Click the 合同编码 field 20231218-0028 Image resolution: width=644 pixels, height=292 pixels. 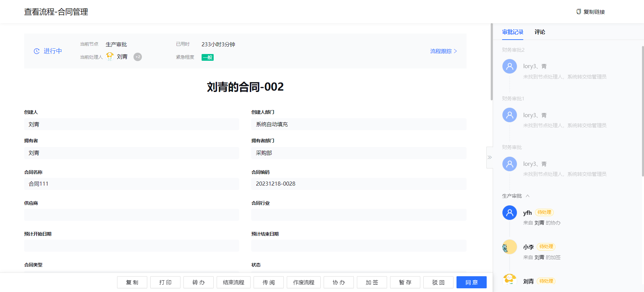point(359,184)
